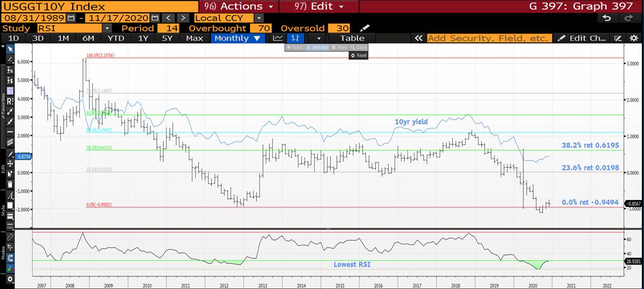
Task: Redo the chart change
Action: click(629, 18)
